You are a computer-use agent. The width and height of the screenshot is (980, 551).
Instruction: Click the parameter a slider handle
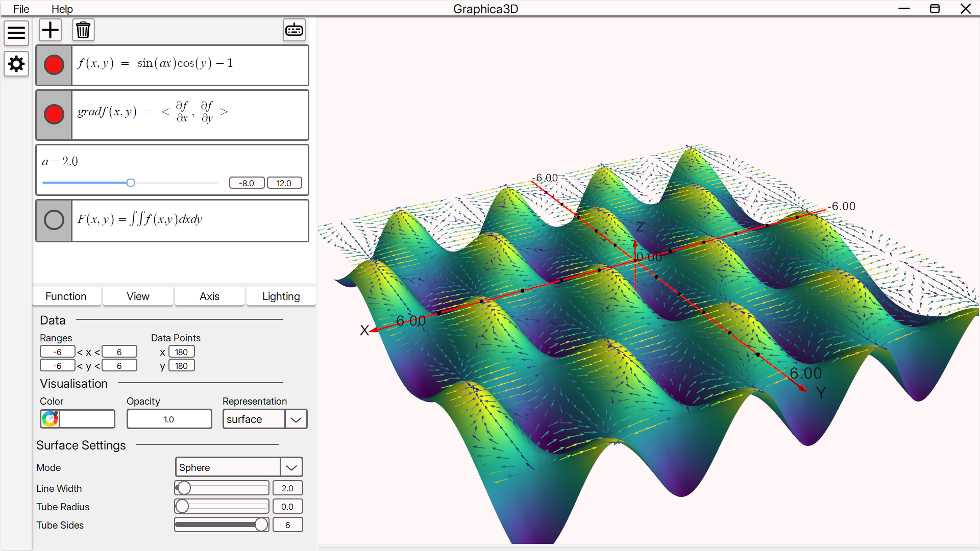click(131, 183)
